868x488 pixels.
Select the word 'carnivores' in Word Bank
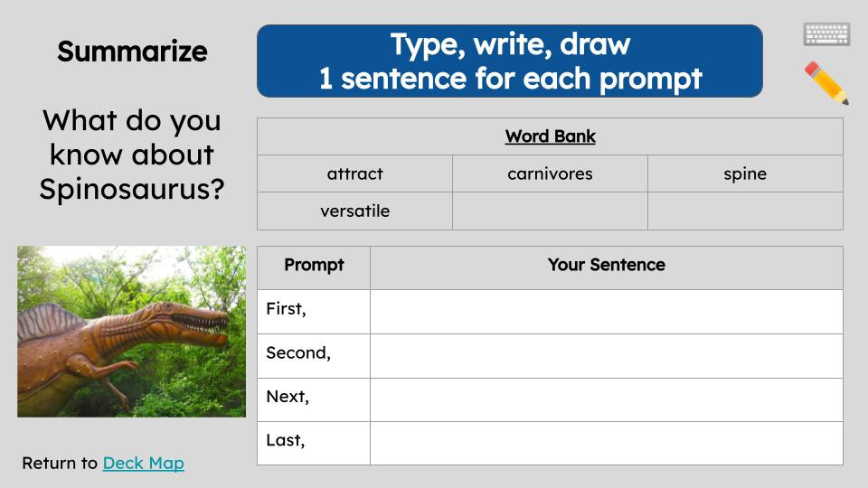tap(550, 174)
